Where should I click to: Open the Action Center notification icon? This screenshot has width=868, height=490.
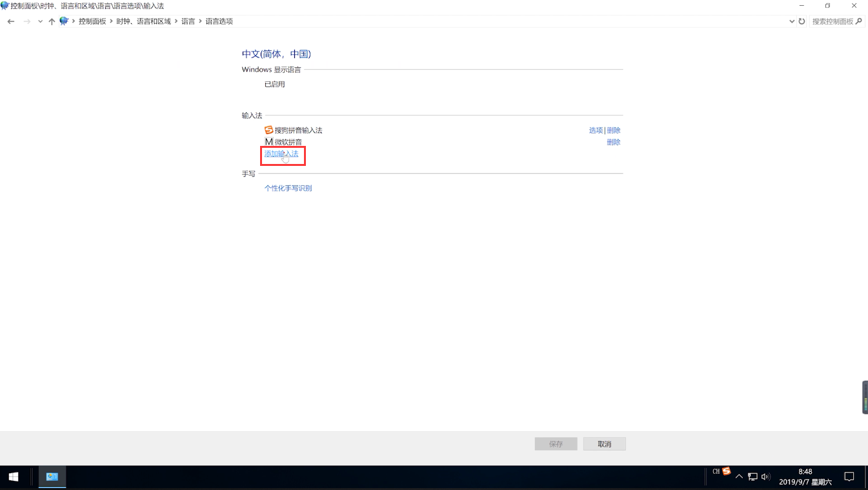849,477
